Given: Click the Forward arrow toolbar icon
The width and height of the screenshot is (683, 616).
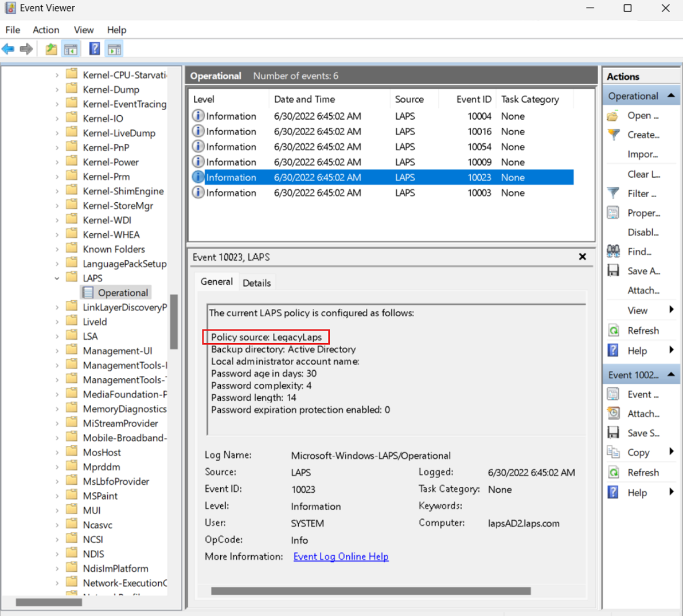Looking at the screenshot, I should [26, 49].
